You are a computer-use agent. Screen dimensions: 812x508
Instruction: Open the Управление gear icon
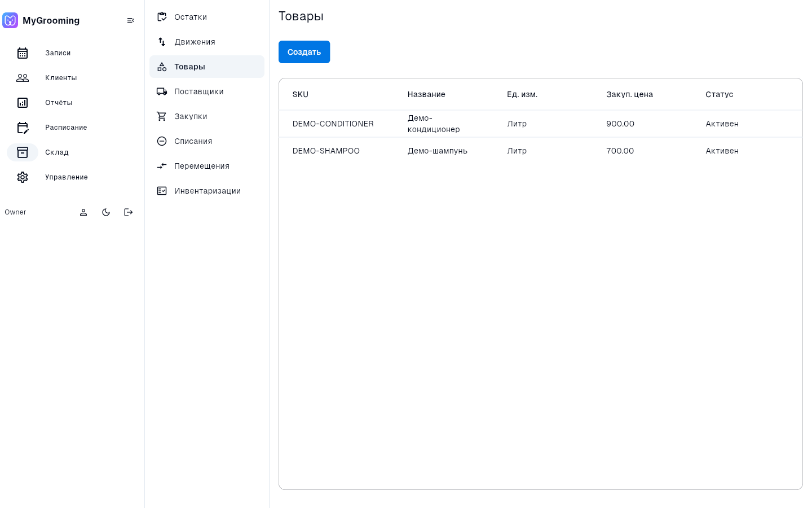(23, 177)
